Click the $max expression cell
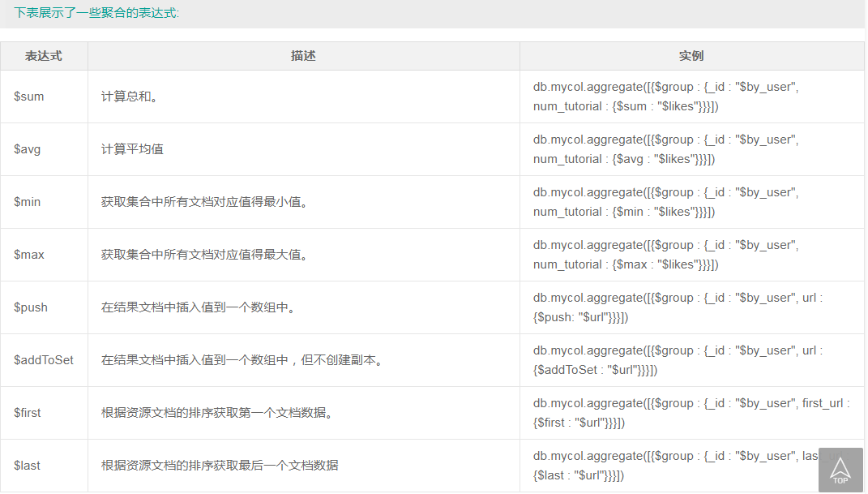The image size is (868, 494). tap(44, 254)
